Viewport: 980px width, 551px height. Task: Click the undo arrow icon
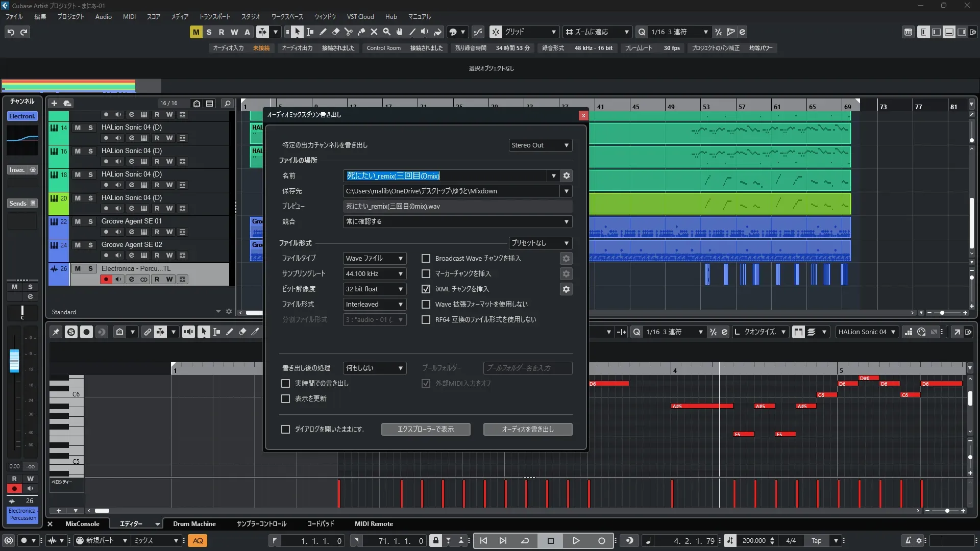pyautogui.click(x=11, y=32)
